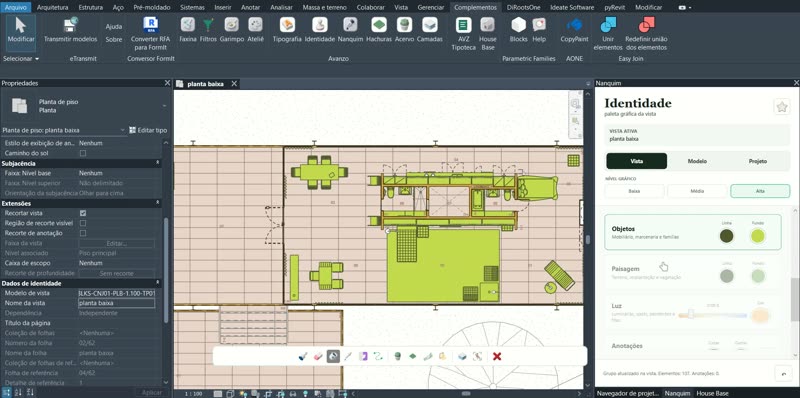
Task: Open Parametric Families Blocks
Action: (518, 30)
